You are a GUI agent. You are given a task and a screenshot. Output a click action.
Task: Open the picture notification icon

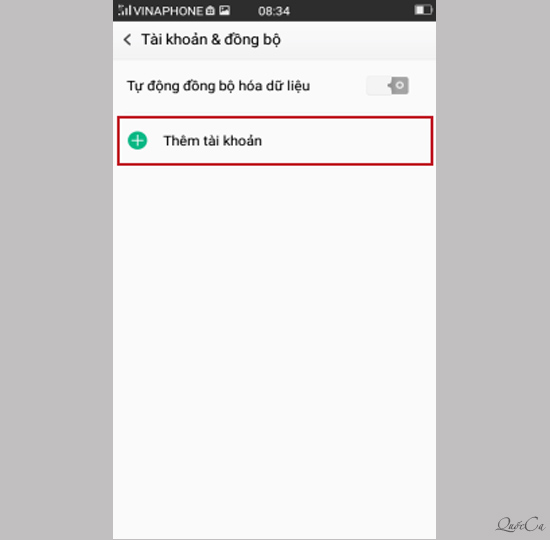click(224, 11)
